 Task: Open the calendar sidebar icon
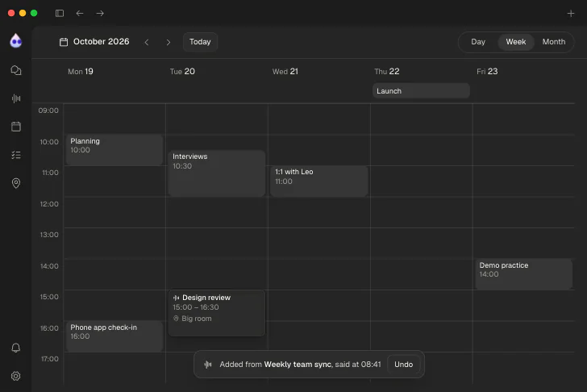pos(16,127)
